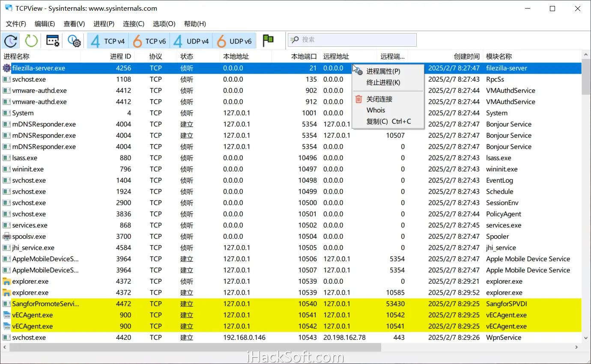Click the jhi_service.exe process icon
This screenshot has width=591, height=364.
[6, 248]
